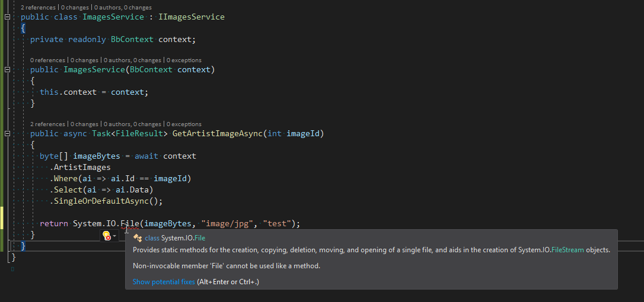Click the await keyword
The width and height of the screenshot is (644, 302).
click(146, 156)
